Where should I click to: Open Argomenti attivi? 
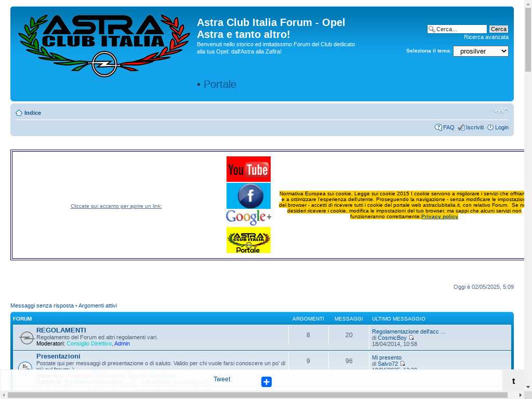point(98,305)
